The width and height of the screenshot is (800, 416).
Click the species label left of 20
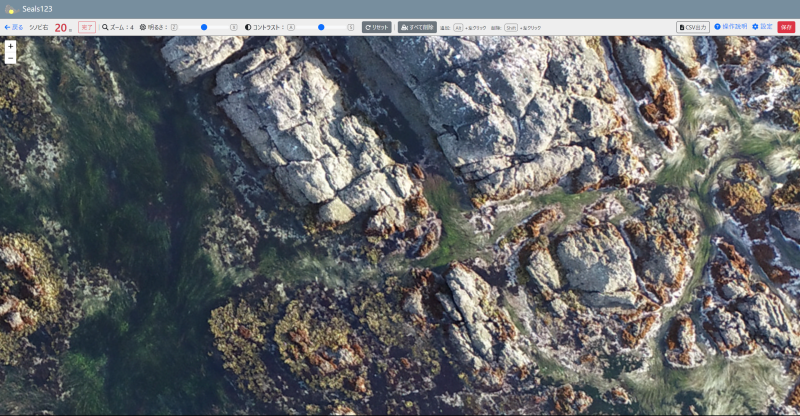coord(39,28)
